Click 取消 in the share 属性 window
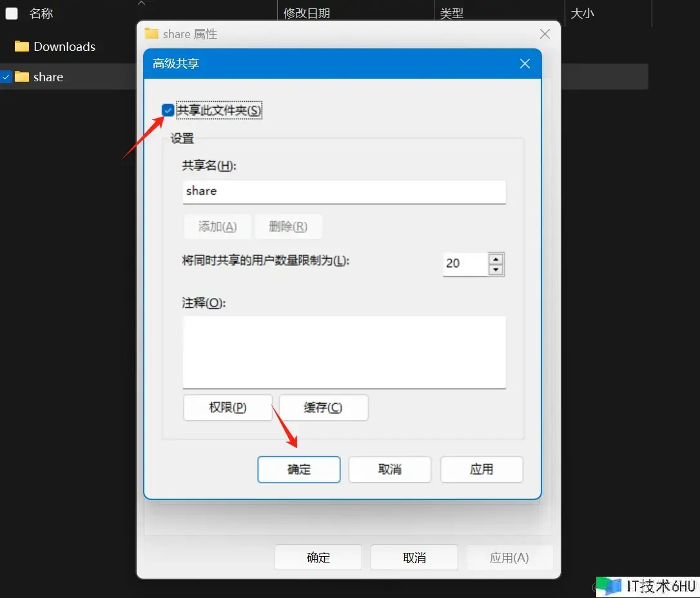700x598 pixels. (414, 557)
